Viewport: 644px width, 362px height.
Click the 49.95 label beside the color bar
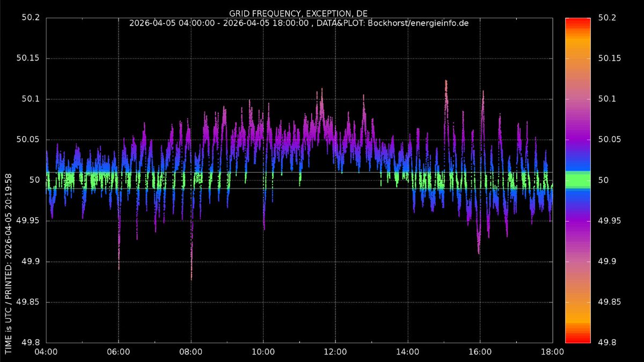click(610, 221)
